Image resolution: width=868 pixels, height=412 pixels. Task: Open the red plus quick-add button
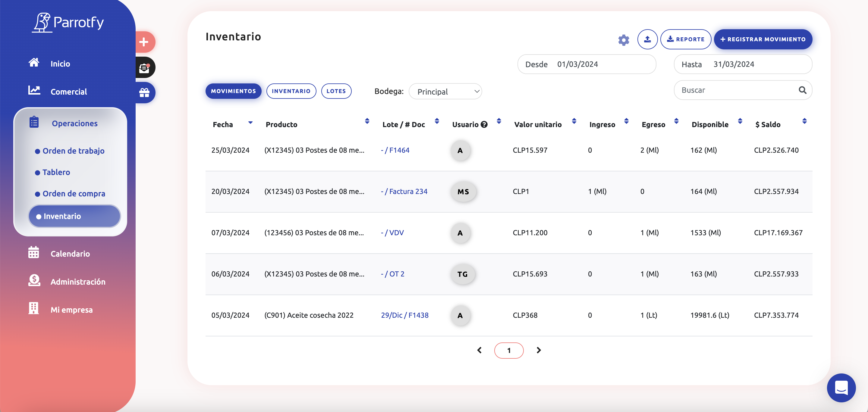click(x=144, y=42)
